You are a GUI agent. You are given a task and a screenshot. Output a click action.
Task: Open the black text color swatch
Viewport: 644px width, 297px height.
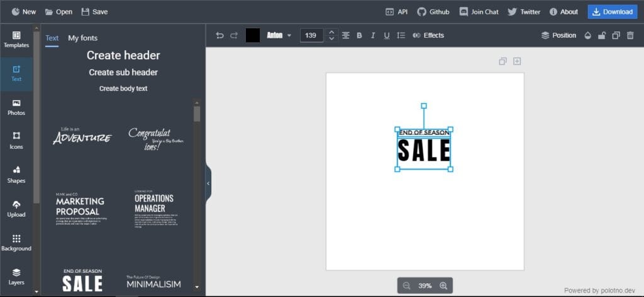(x=253, y=36)
